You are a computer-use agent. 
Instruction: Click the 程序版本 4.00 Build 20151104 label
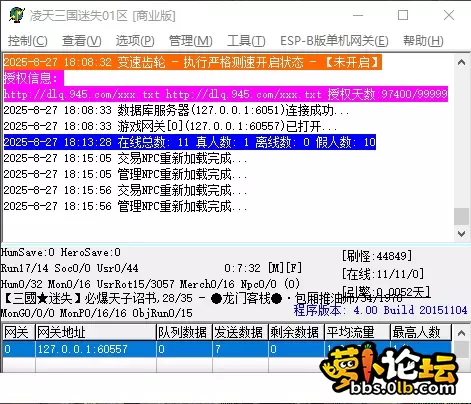(x=380, y=310)
